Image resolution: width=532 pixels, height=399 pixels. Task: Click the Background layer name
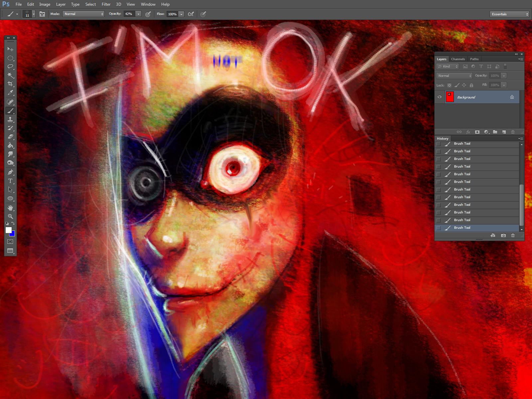(466, 97)
